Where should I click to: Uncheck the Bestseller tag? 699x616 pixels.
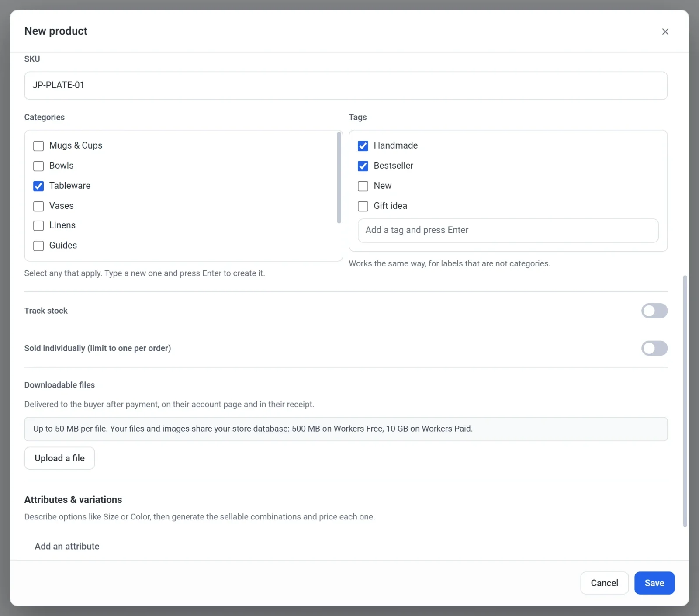(x=363, y=166)
